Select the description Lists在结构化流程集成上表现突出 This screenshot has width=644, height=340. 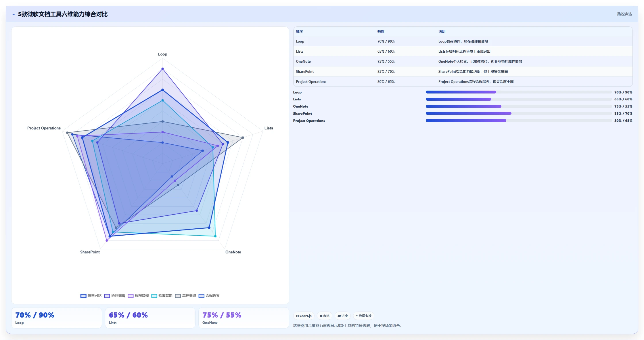(464, 51)
